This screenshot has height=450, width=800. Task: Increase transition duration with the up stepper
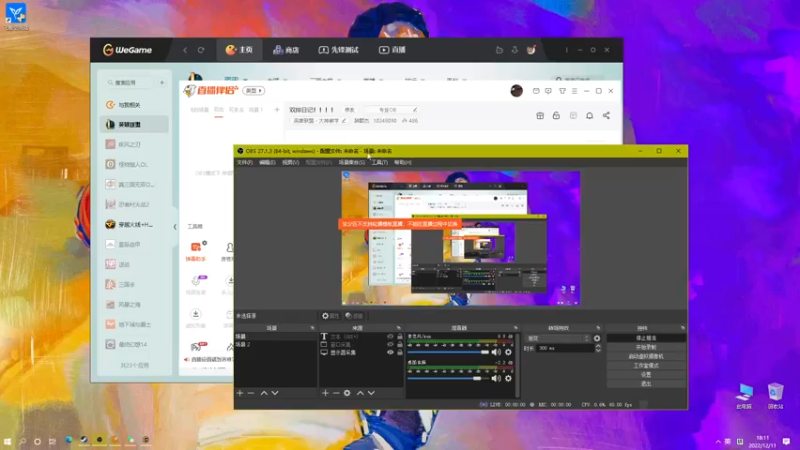tap(598, 346)
